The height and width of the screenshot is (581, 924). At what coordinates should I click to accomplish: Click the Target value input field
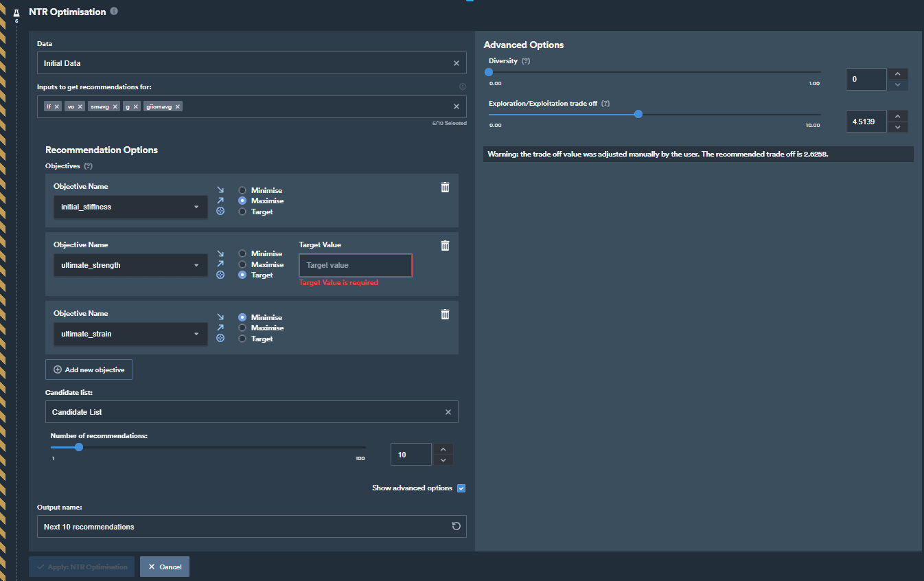356,265
